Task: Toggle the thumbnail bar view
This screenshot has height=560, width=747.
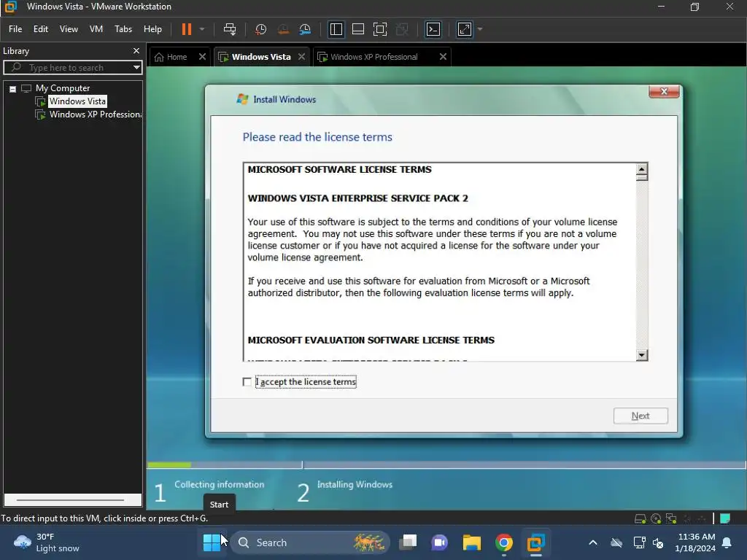Action: (357, 29)
